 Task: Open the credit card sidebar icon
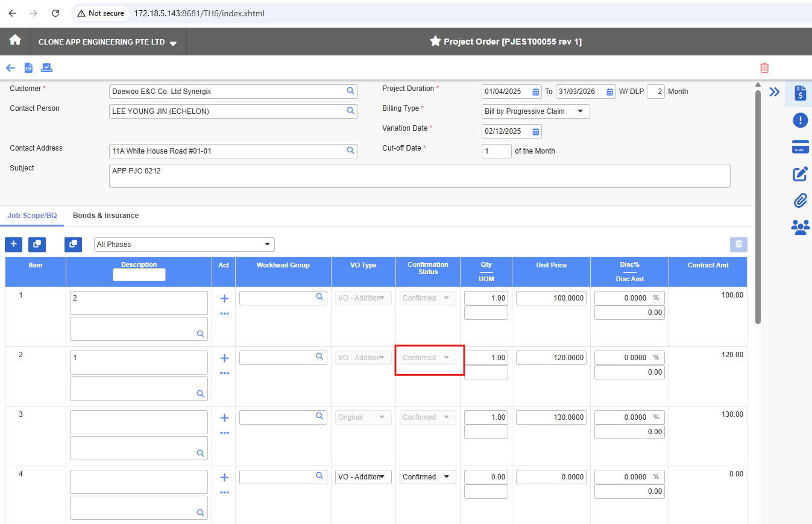[x=800, y=147]
